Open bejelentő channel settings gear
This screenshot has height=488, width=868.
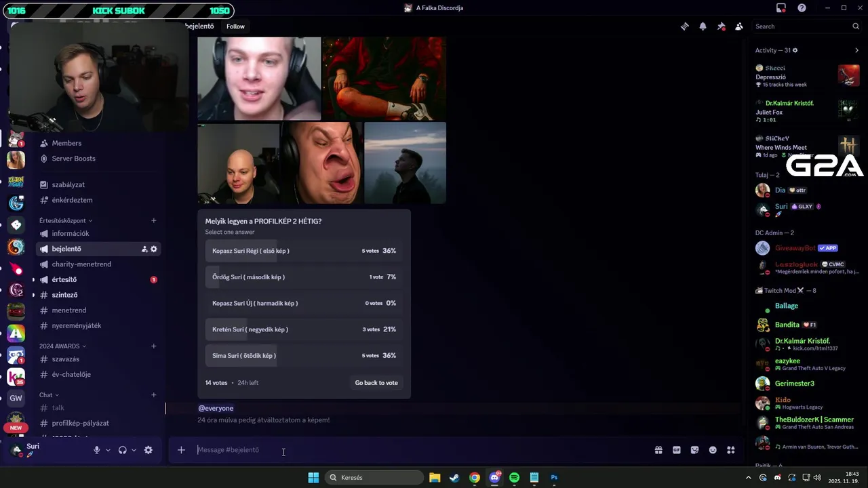[x=154, y=249]
